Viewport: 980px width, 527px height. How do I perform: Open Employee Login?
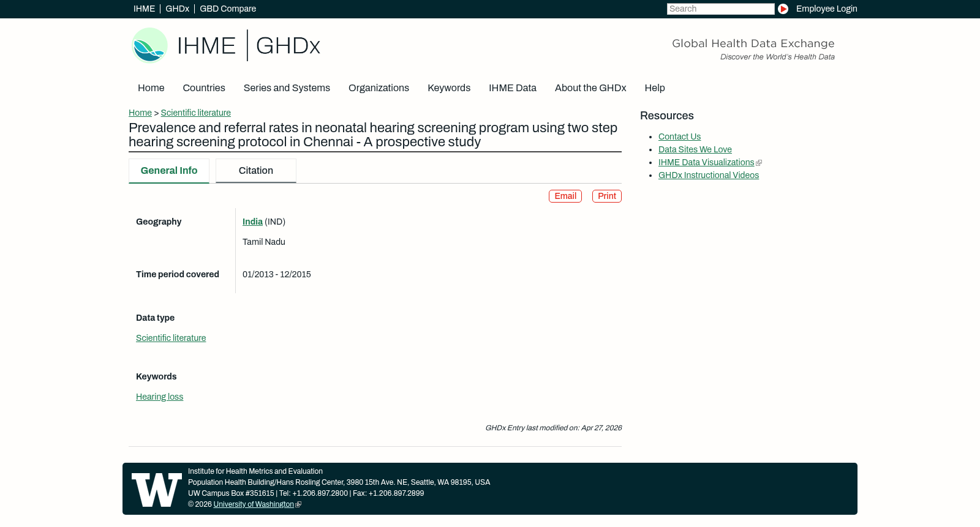(x=826, y=9)
